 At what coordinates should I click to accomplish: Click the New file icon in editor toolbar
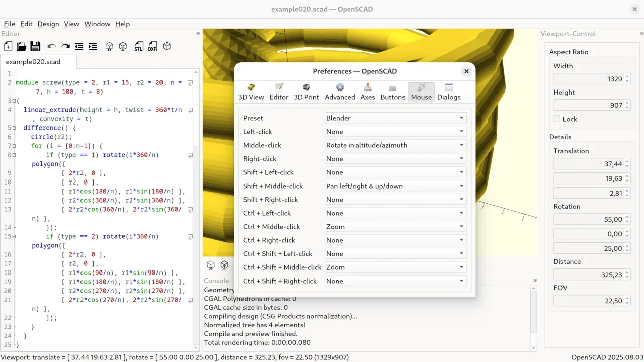pos(8,46)
